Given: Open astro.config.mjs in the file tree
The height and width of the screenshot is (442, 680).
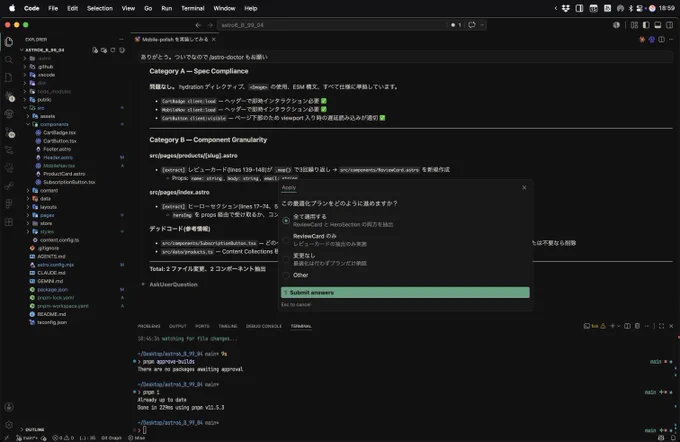Looking at the screenshot, I should [x=56, y=265].
